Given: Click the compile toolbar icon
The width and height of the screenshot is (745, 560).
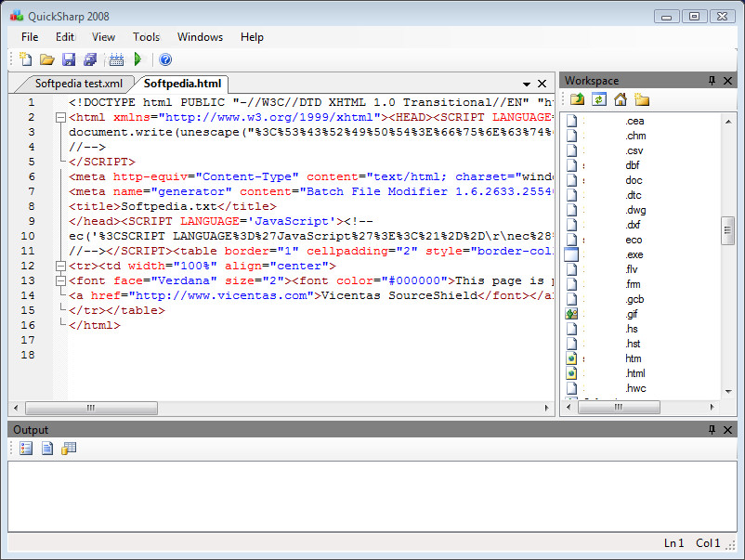Looking at the screenshot, I should [116, 59].
